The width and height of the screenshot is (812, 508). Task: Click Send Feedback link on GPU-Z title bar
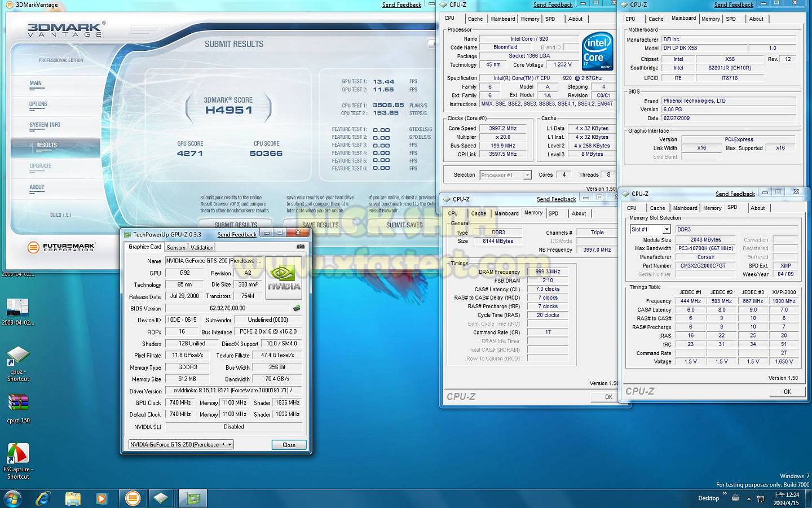click(237, 234)
